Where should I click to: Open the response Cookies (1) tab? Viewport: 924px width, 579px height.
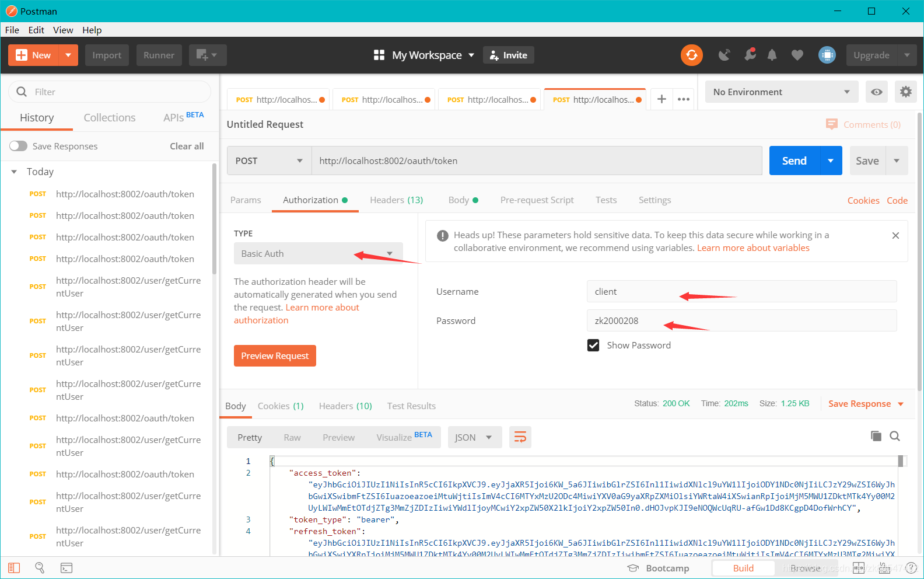[281, 406]
